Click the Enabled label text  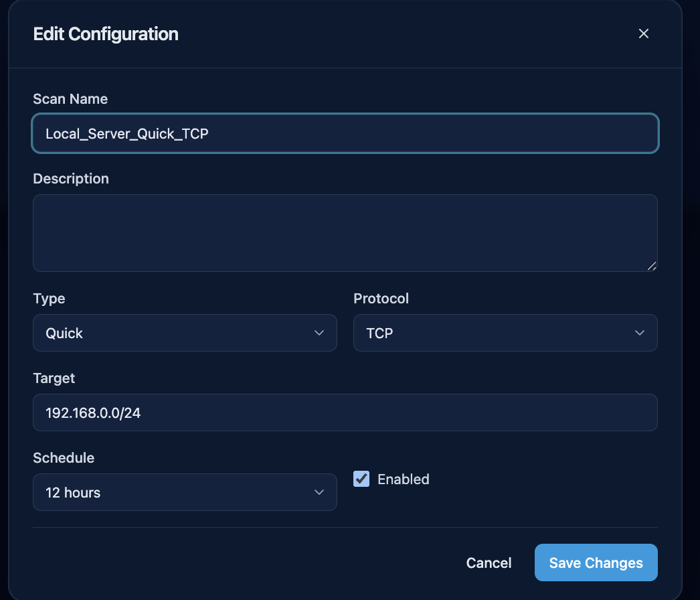[403, 479]
